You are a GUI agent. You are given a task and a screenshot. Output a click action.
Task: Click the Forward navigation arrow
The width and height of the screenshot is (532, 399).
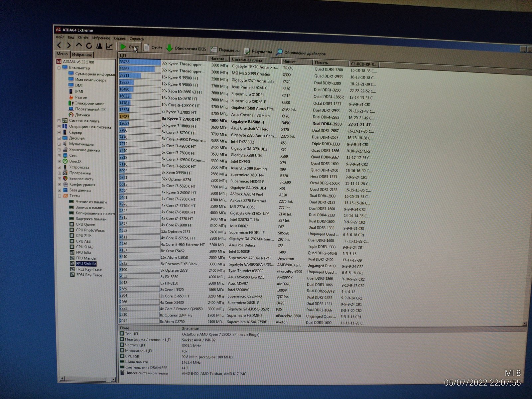pos(69,46)
